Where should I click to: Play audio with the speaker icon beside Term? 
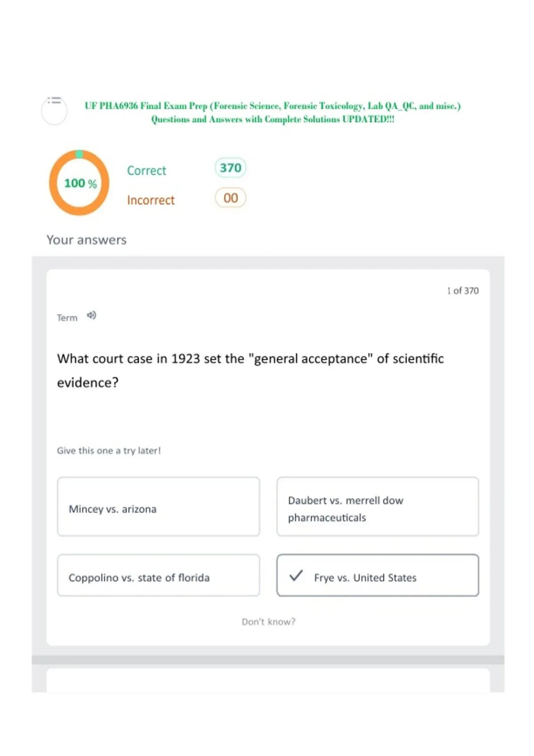pos(92,315)
